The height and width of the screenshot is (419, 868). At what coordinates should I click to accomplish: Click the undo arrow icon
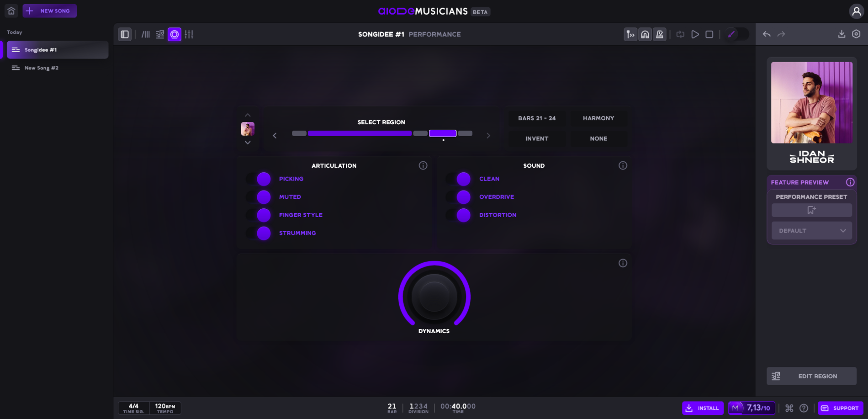[x=767, y=34]
